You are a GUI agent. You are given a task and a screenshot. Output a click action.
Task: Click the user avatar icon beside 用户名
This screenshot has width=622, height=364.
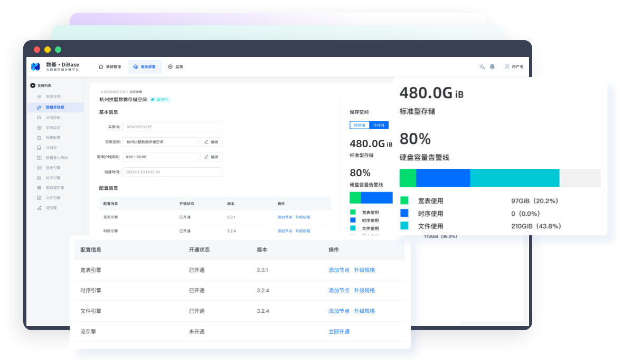507,66
